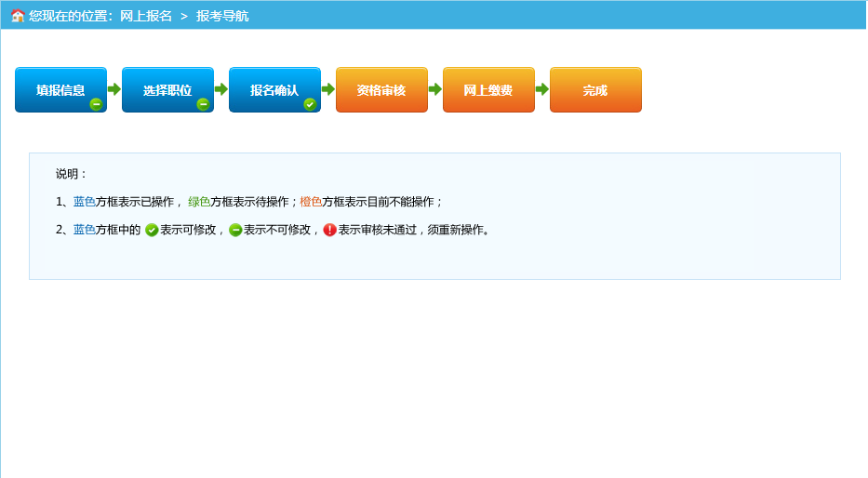Click the green check icon in the legend
This screenshot has width=868, height=478.
click(152, 230)
